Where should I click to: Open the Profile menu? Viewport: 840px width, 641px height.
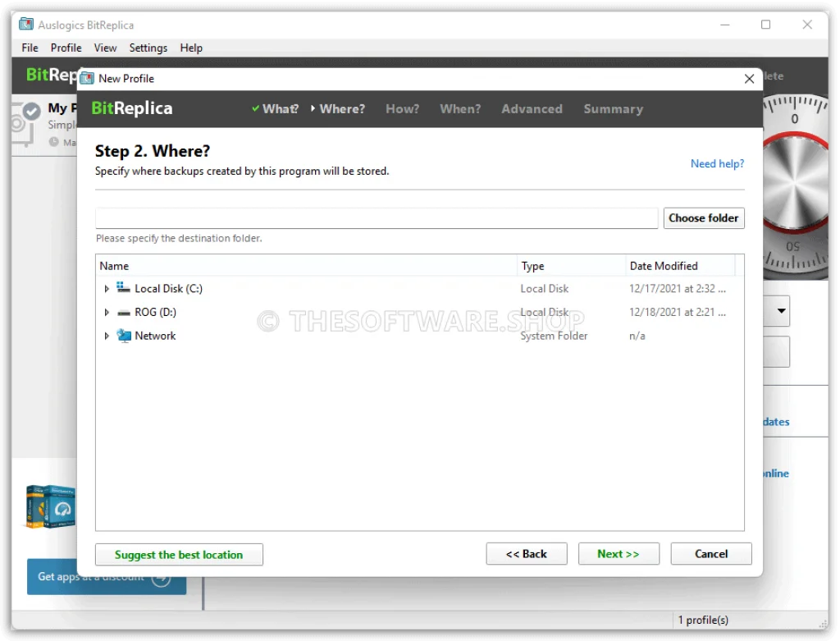tap(66, 48)
